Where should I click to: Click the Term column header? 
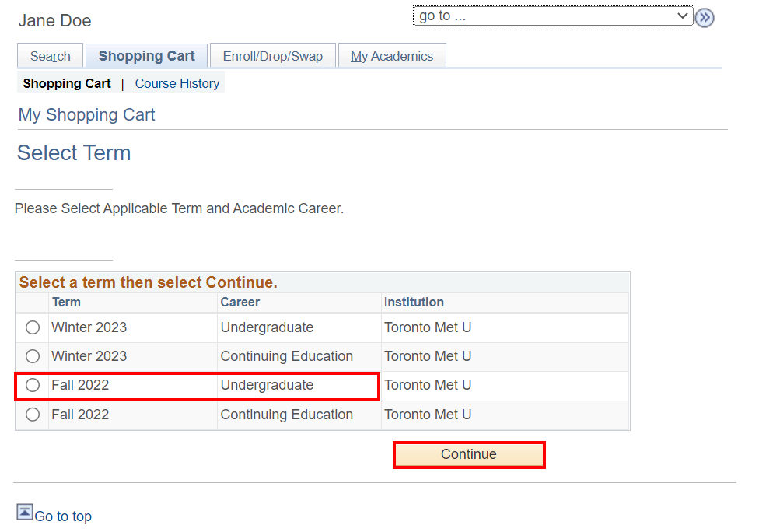[x=66, y=302]
